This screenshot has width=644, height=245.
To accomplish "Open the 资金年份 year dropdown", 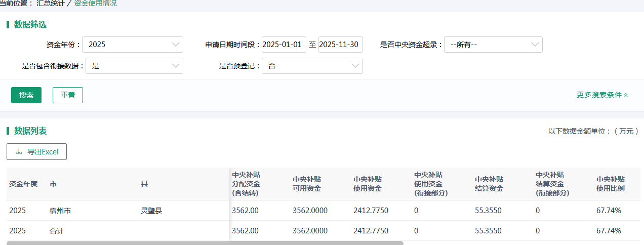I will [132, 45].
